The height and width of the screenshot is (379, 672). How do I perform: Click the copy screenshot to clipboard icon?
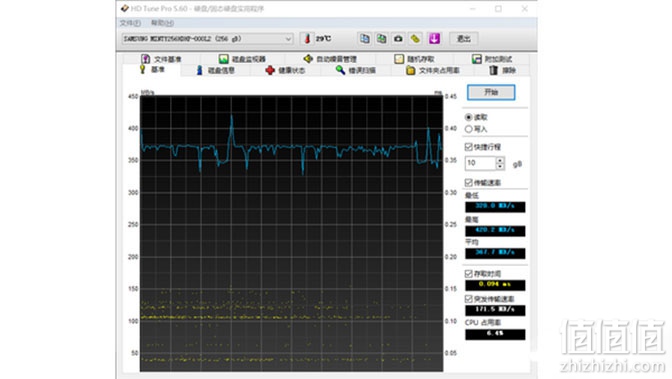pos(381,39)
